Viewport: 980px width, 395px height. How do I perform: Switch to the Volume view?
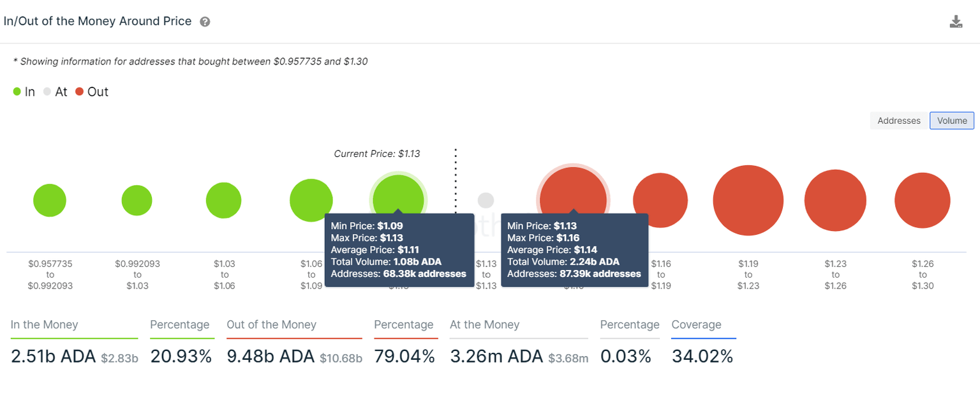[x=952, y=121]
